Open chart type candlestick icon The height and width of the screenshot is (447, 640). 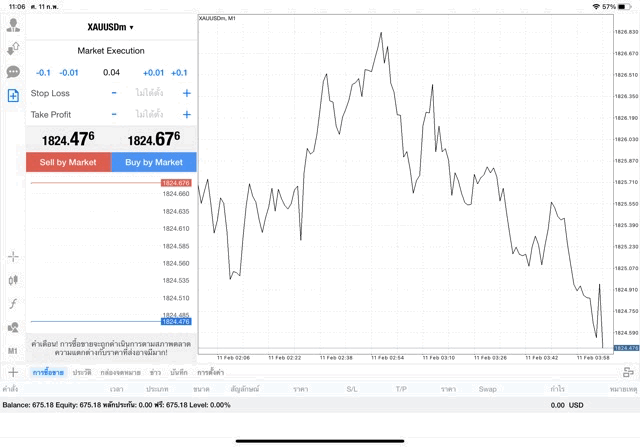[x=13, y=281]
